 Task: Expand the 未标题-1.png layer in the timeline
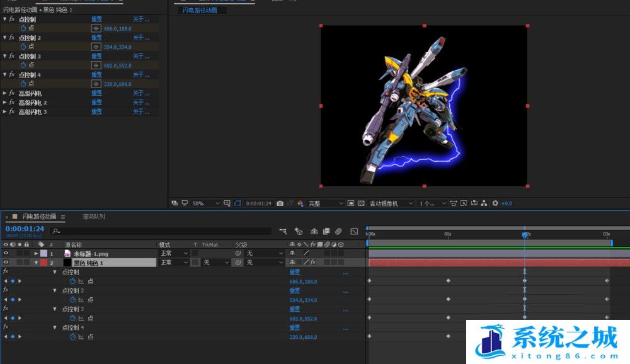[36, 253]
